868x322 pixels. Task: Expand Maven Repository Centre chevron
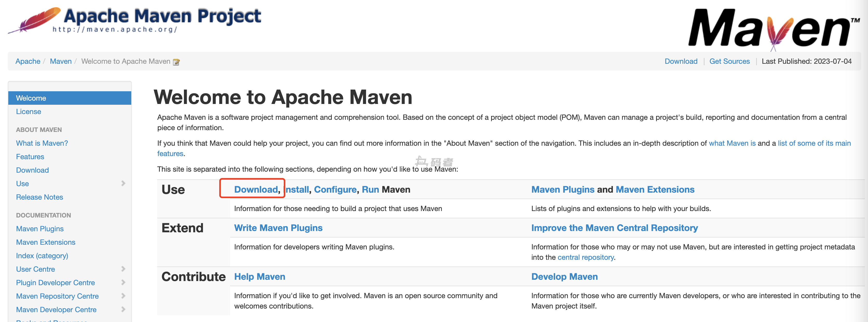(x=123, y=296)
